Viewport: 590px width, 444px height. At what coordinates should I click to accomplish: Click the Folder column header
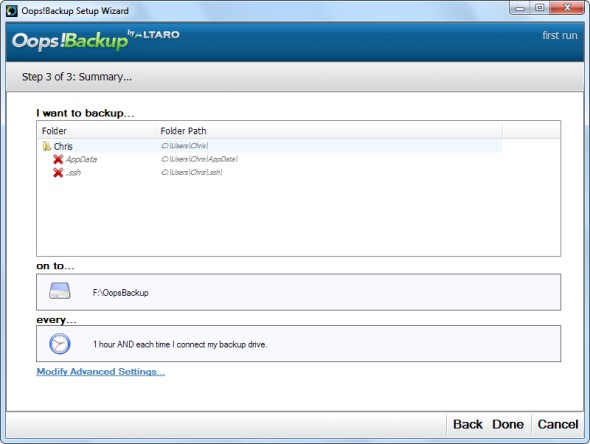[x=96, y=131]
